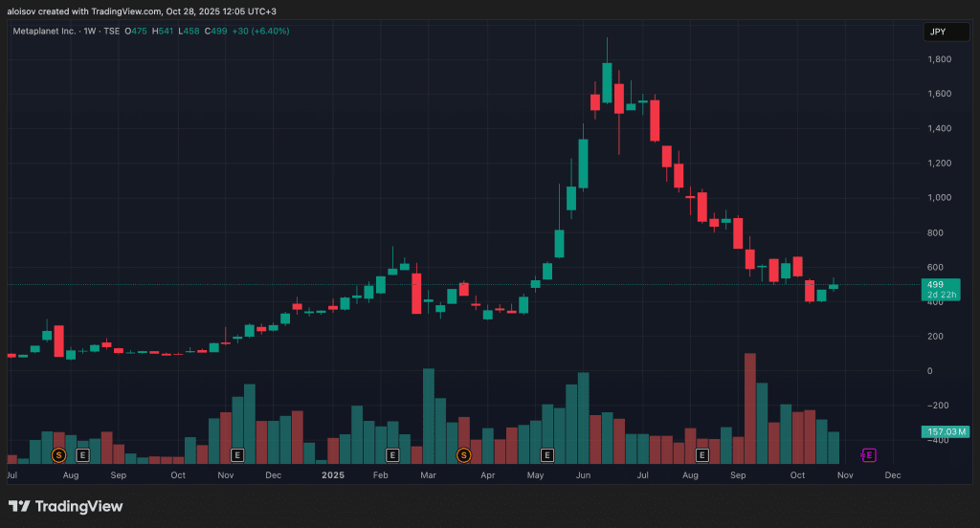The height and width of the screenshot is (528, 980).
Task: Click the +30 (+6.40%) change value in legend
Action: 260,31
